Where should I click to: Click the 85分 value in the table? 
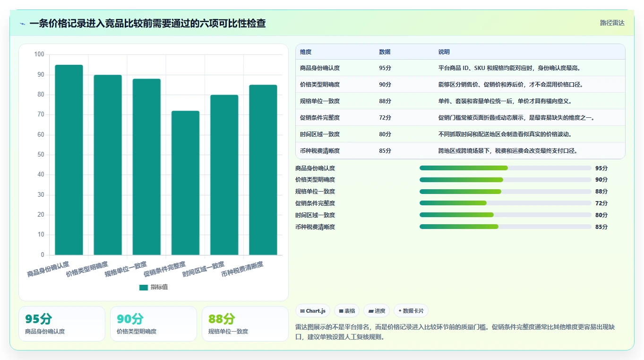coord(385,151)
